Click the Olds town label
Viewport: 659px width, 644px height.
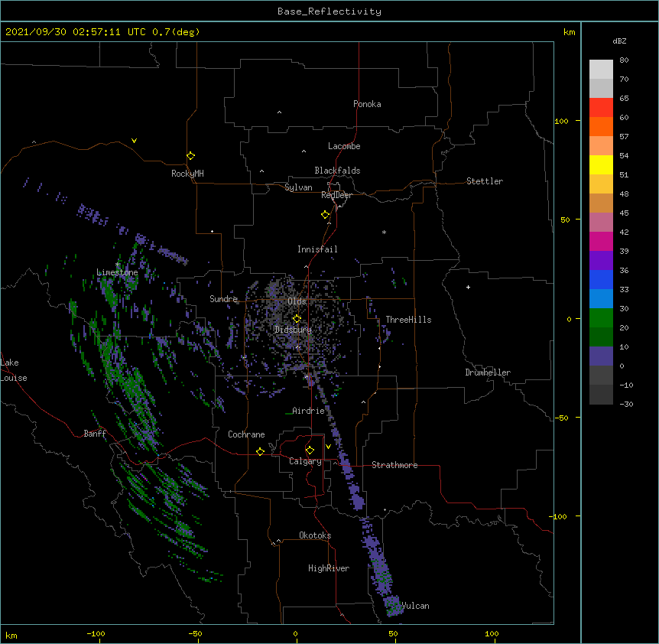click(297, 301)
